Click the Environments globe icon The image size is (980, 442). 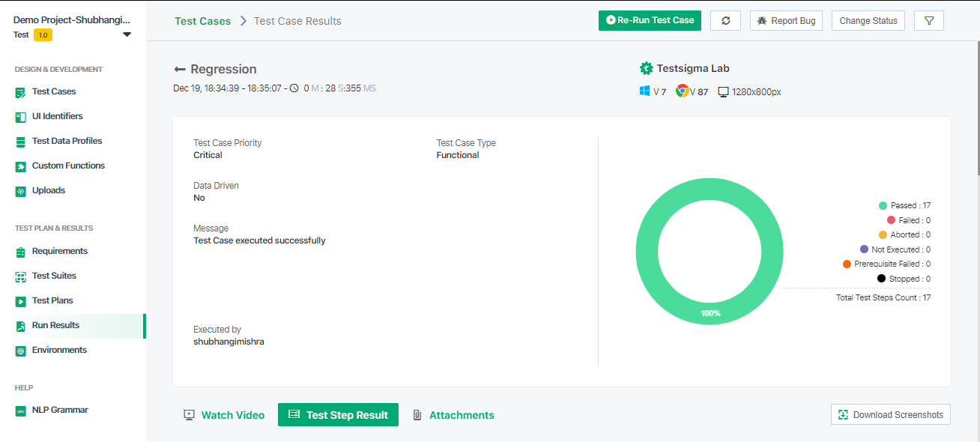[21, 351]
